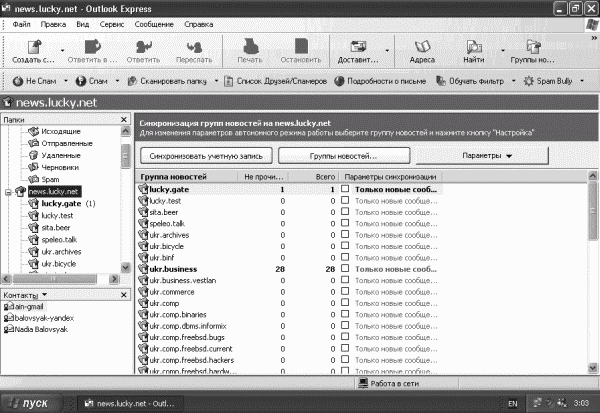Click the Группы новостей toolbar icon

pyautogui.click(x=533, y=47)
